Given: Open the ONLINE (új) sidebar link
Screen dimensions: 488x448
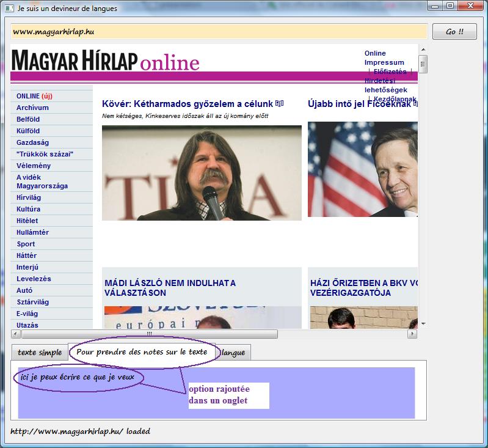Looking at the screenshot, I should (34, 96).
